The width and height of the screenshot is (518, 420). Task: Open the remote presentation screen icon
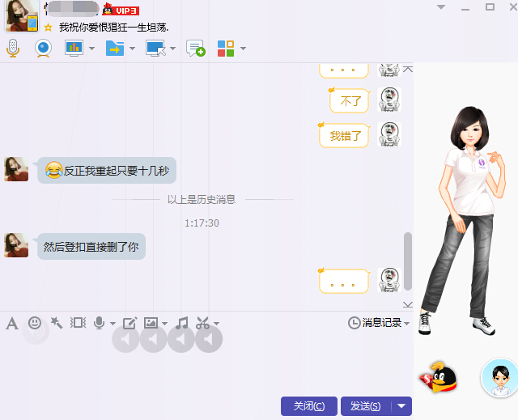point(74,49)
